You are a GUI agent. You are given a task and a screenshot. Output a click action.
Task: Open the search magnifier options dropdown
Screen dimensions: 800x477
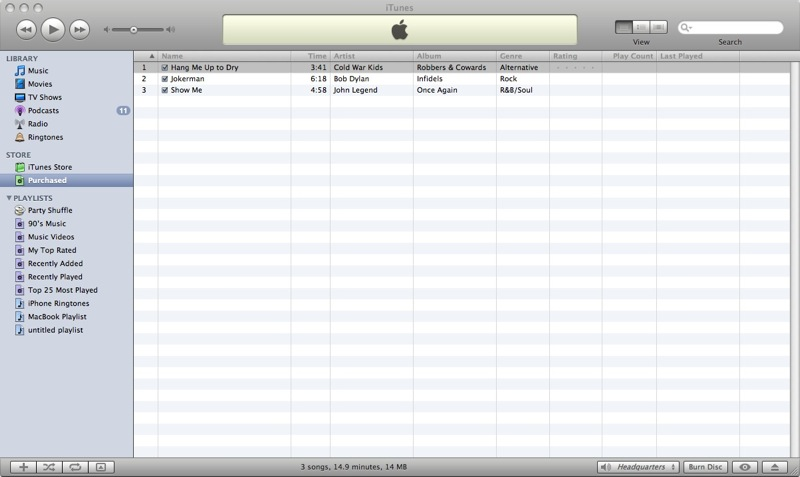tap(686, 28)
